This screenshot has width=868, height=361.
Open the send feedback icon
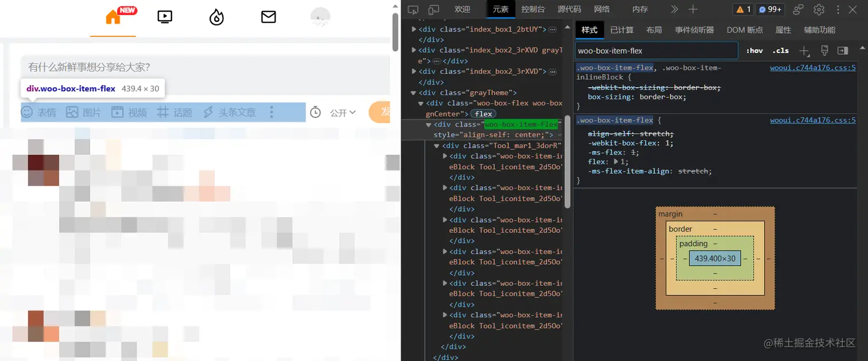tap(798, 9)
